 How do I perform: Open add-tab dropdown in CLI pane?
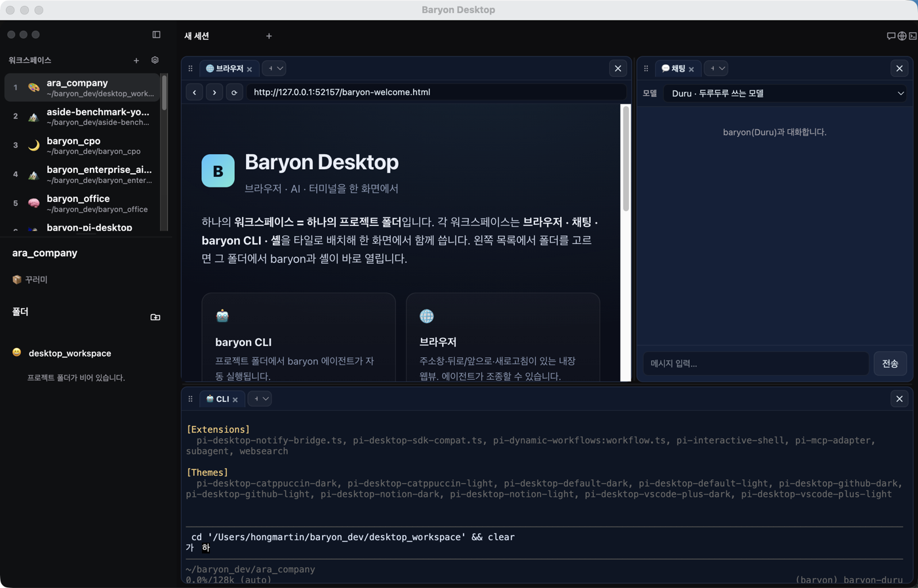point(260,399)
